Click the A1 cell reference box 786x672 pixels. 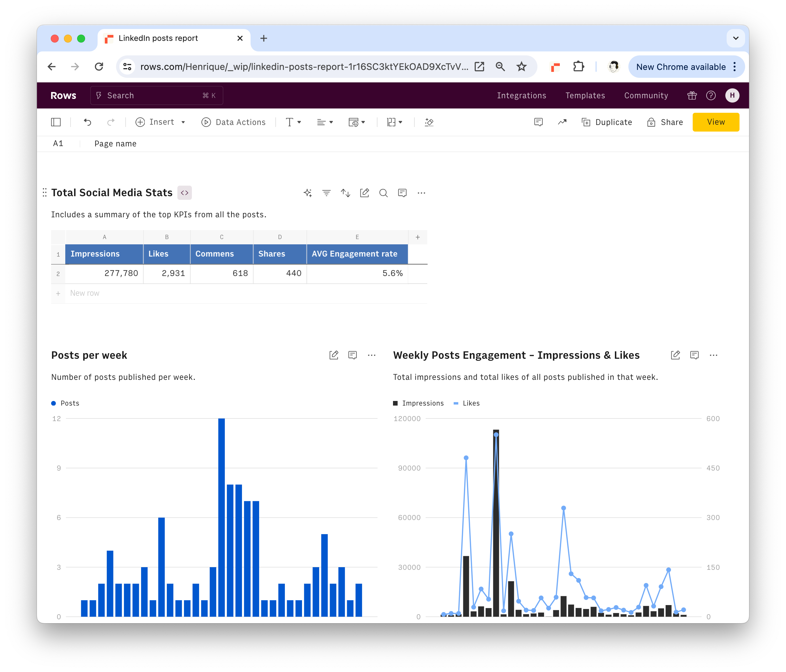(x=58, y=144)
